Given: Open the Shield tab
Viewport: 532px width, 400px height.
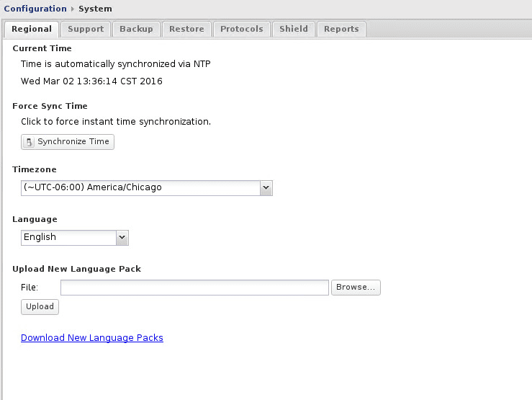Looking at the screenshot, I should pos(294,29).
